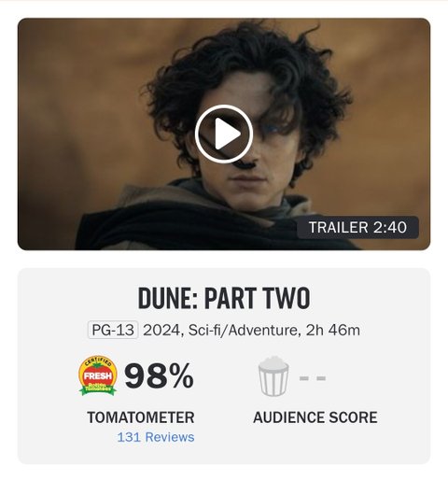Click the AUDIENCE SCORE label
448x481 pixels.
point(315,417)
